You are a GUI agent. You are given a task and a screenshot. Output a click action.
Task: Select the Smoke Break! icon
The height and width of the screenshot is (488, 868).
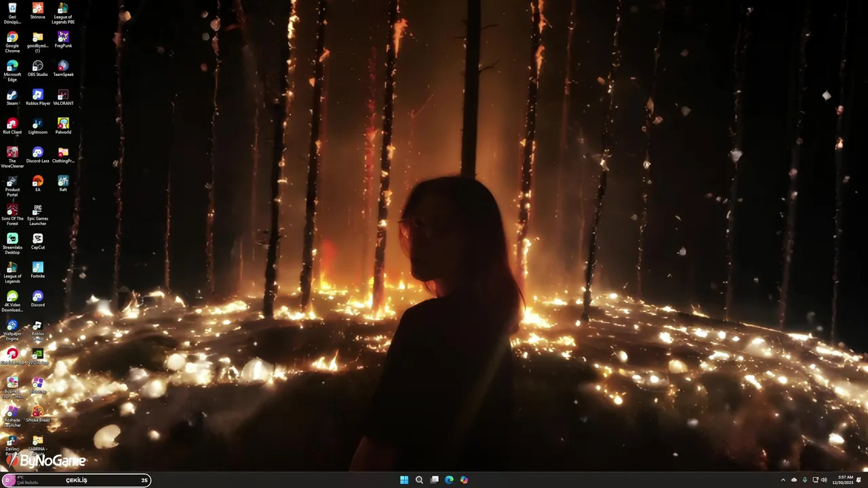[x=38, y=414]
